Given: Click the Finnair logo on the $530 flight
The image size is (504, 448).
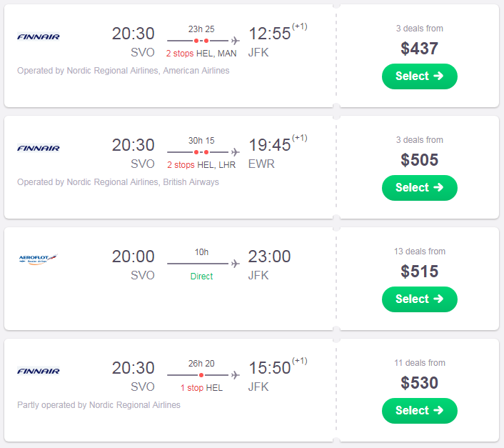Looking at the screenshot, I should [x=39, y=371].
